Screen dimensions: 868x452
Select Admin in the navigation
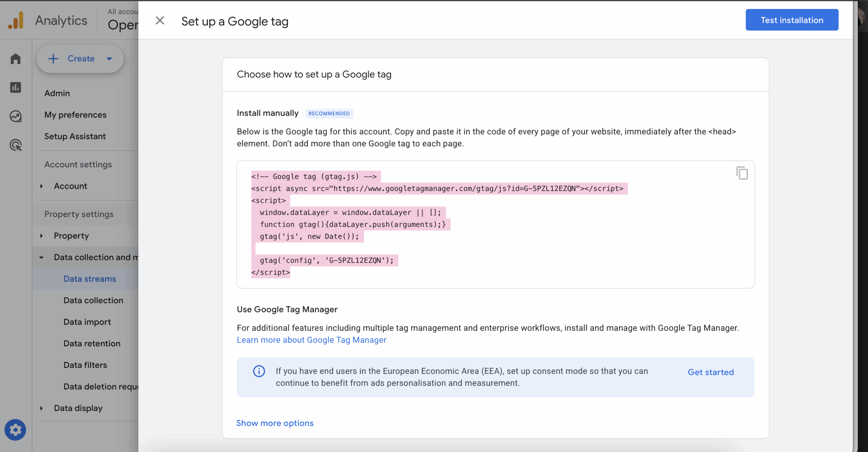coord(57,93)
